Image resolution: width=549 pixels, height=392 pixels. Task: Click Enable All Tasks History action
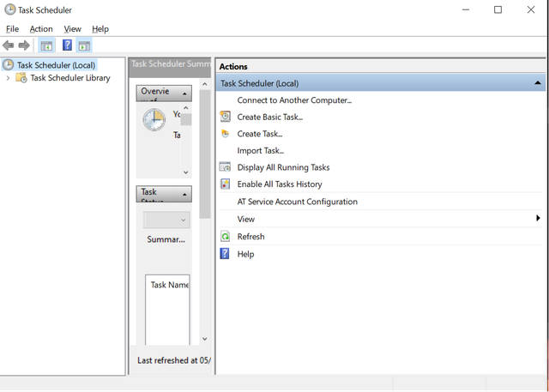(x=280, y=184)
